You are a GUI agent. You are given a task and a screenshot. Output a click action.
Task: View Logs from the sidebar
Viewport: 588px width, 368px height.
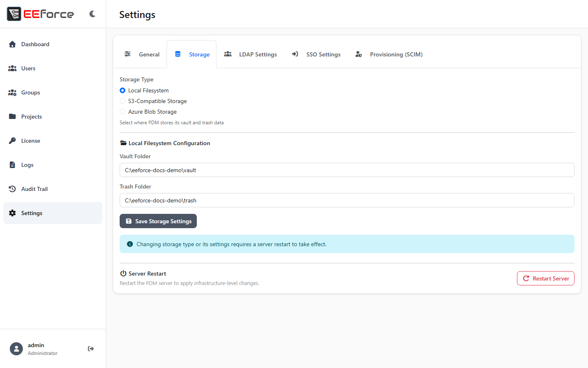(53, 165)
